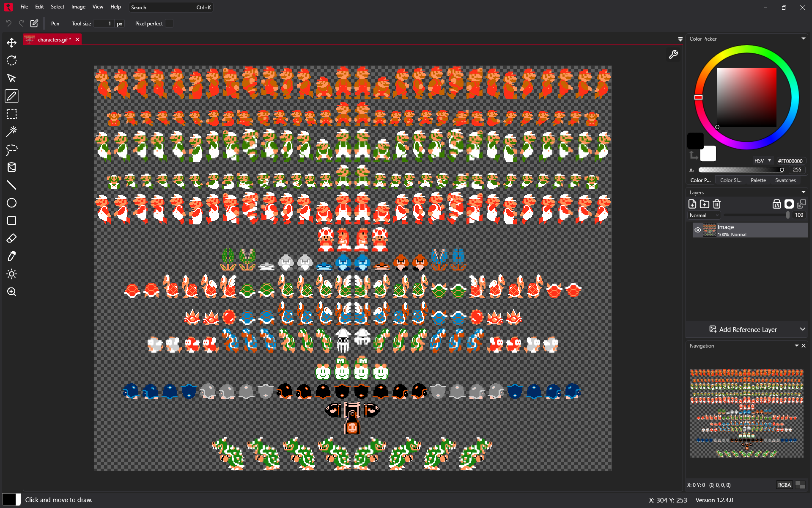
Task: Select the Eraser tool
Action: (x=11, y=238)
